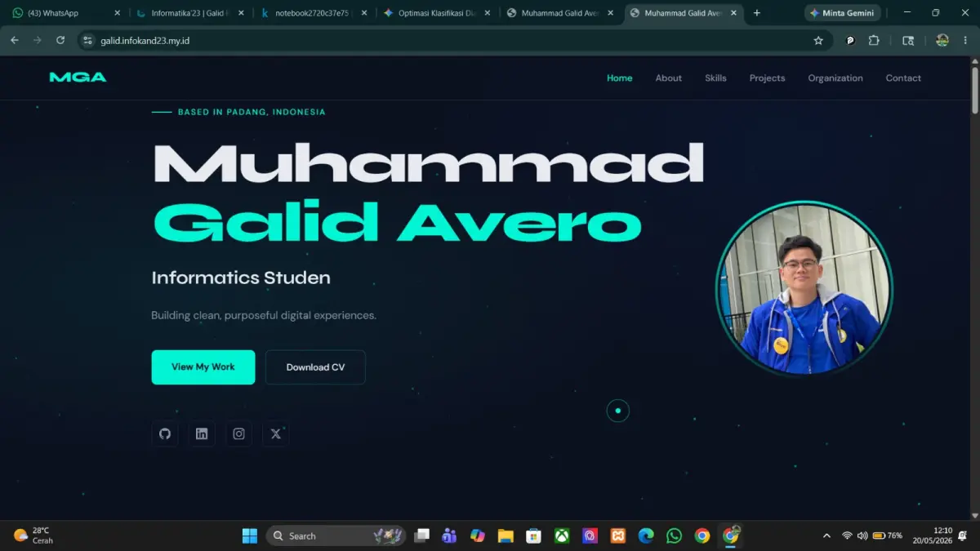Click the circular profile photo
Viewport: 980px width, 551px height.
pyautogui.click(x=804, y=289)
